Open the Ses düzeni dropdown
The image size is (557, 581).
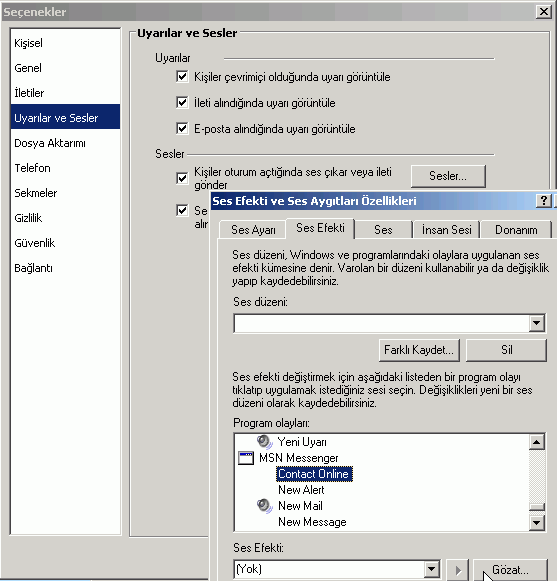pos(537,323)
